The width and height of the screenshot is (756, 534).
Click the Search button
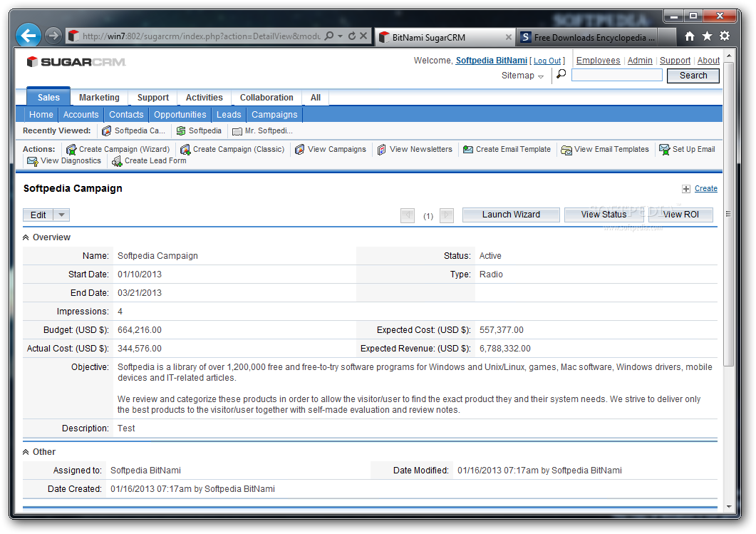(693, 76)
